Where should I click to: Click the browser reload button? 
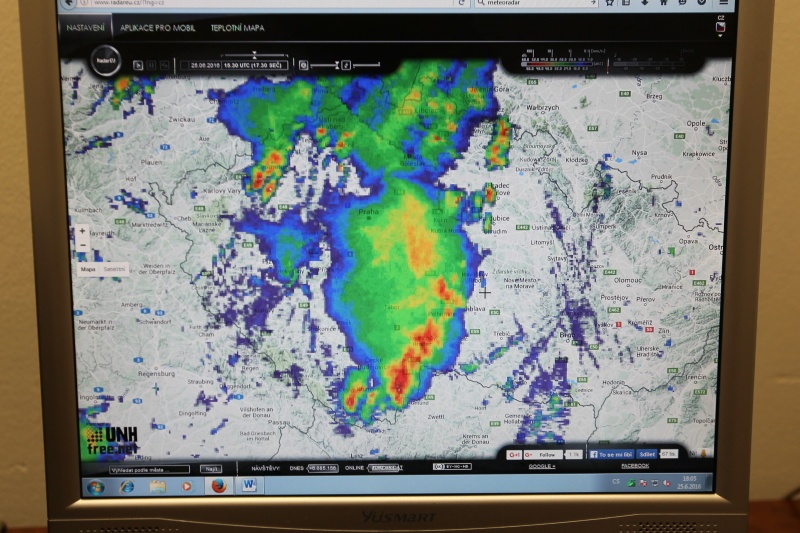pos(462,3)
